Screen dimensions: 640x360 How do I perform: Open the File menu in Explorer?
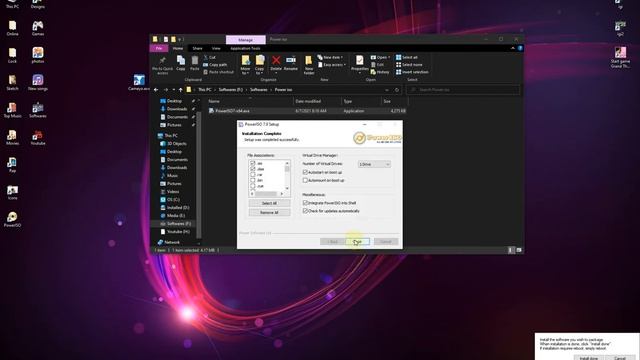pyautogui.click(x=159, y=48)
